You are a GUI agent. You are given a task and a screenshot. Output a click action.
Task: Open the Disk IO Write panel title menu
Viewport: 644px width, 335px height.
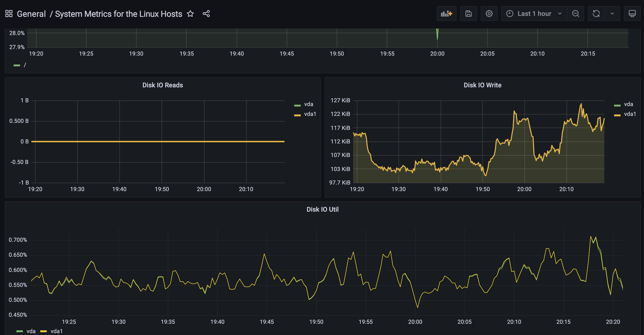point(482,85)
